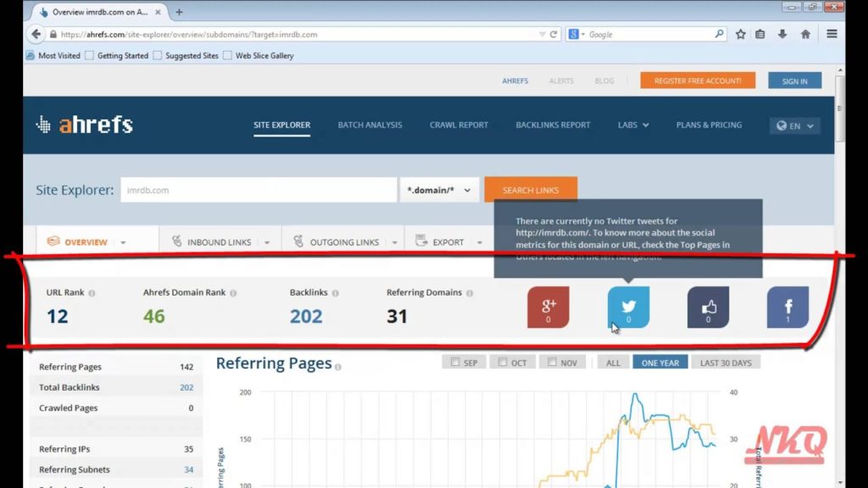The image size is (868, 488).
Task: Expand the Outgoing Links dropdown arrow
Action: point(395,242)
